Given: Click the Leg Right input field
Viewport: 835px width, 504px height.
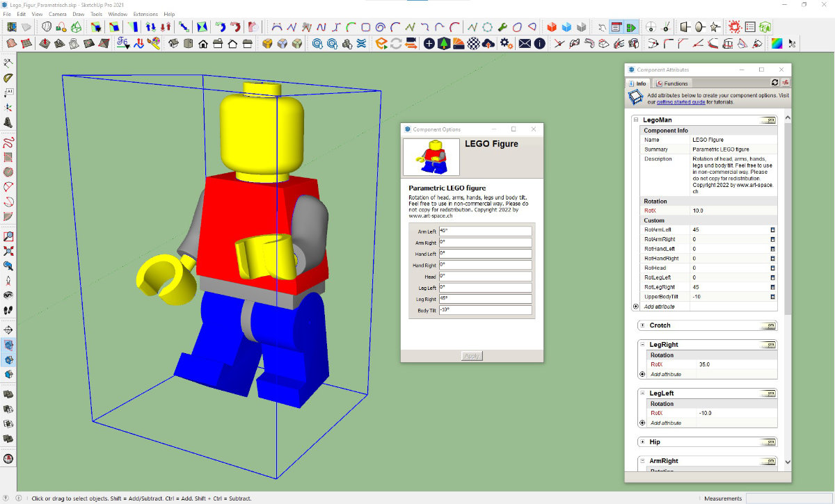Looking at the screenshot, I should point(485,299).
